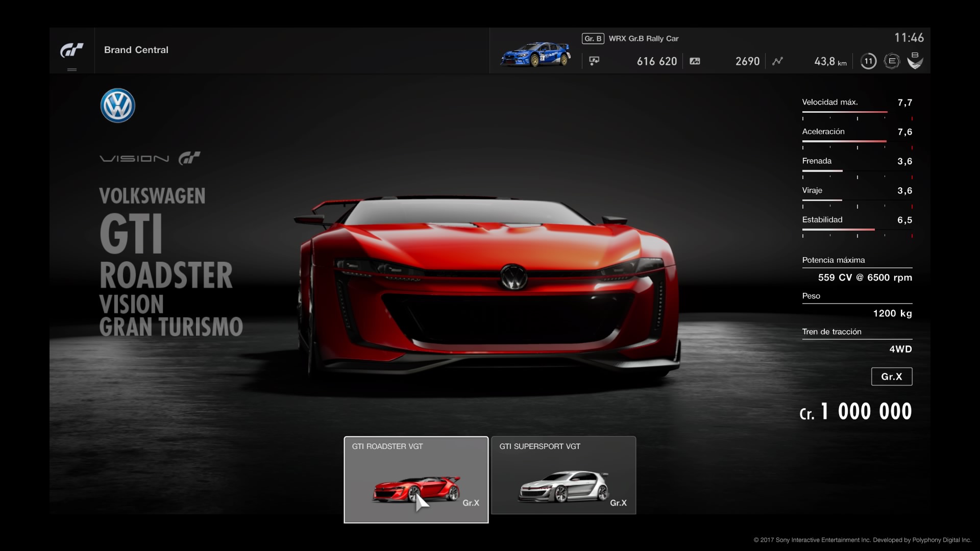This screenshot has height=551, width=980.
Task: Click the 4WD drivetrain value
Action: coord(901,349)
